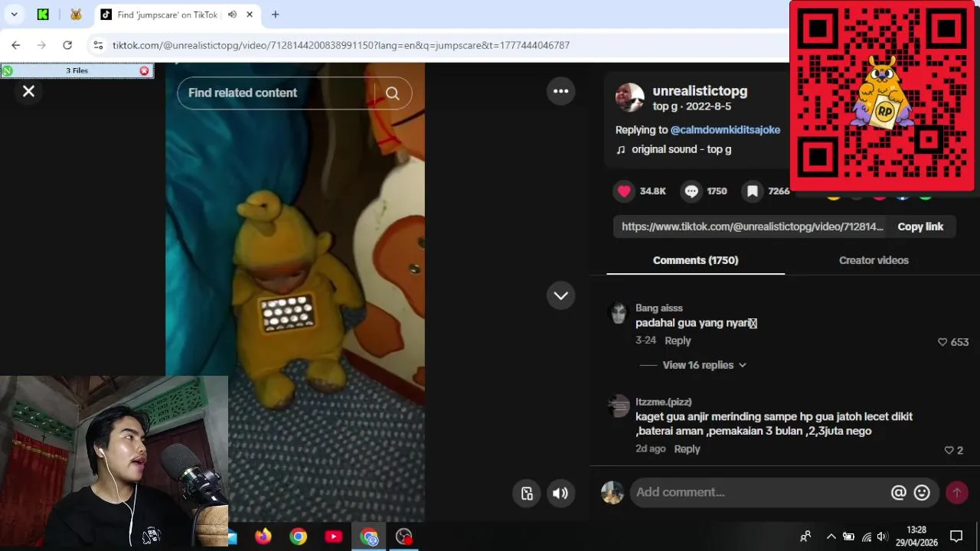Open new browser tab
This screenshot has width=980, height=551.
275,15
